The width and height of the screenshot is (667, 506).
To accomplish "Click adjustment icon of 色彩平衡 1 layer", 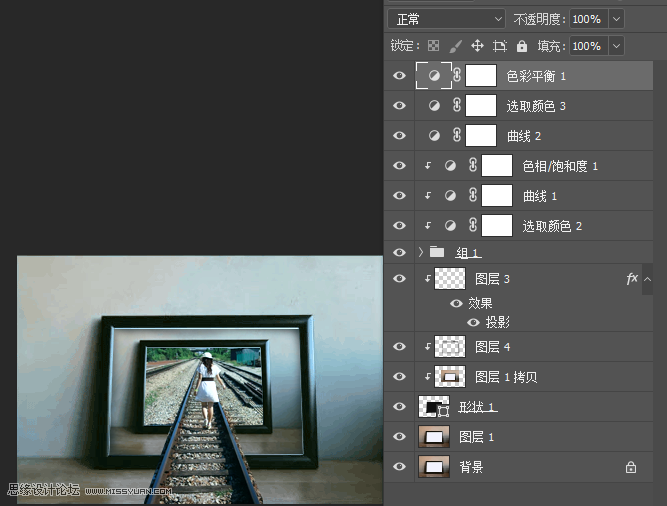I will pos(434,76).
